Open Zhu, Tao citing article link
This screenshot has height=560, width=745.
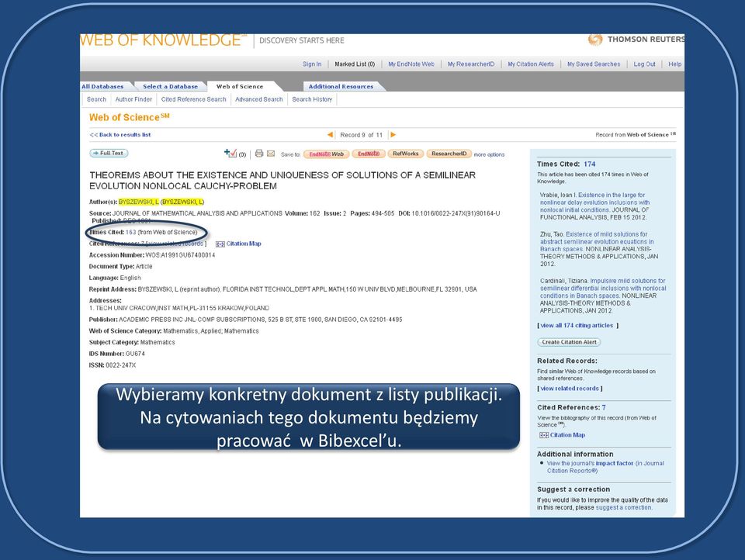597,241
